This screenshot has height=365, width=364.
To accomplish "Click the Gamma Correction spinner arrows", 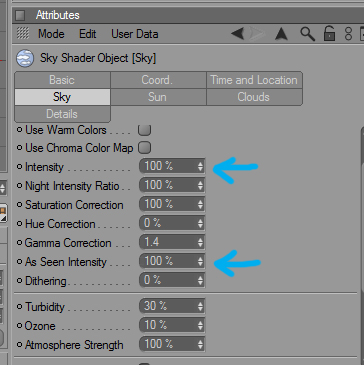I will click(x=200, y=242).
